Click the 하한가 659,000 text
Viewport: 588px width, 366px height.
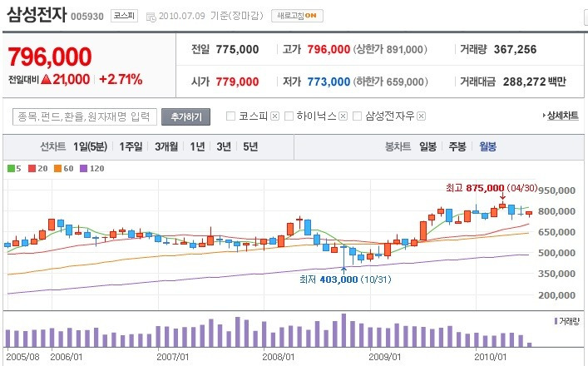pyautogui.click(x=390, y=82)
